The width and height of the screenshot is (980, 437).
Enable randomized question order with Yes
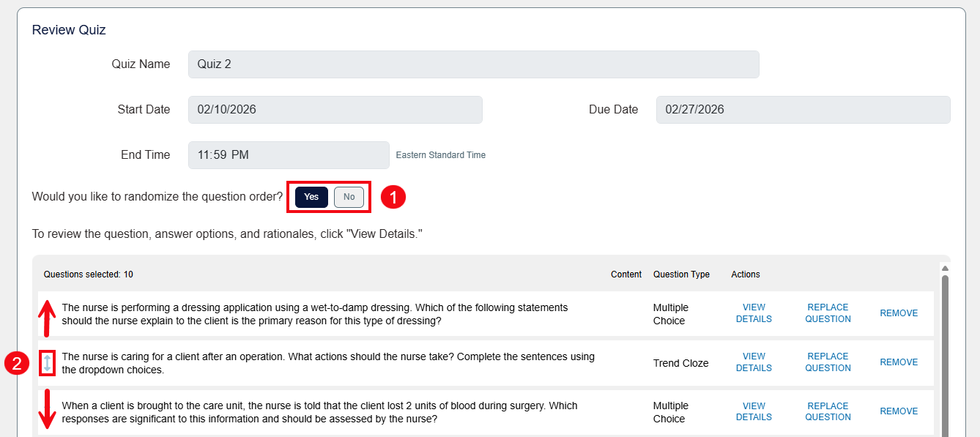tap(311, 197)
